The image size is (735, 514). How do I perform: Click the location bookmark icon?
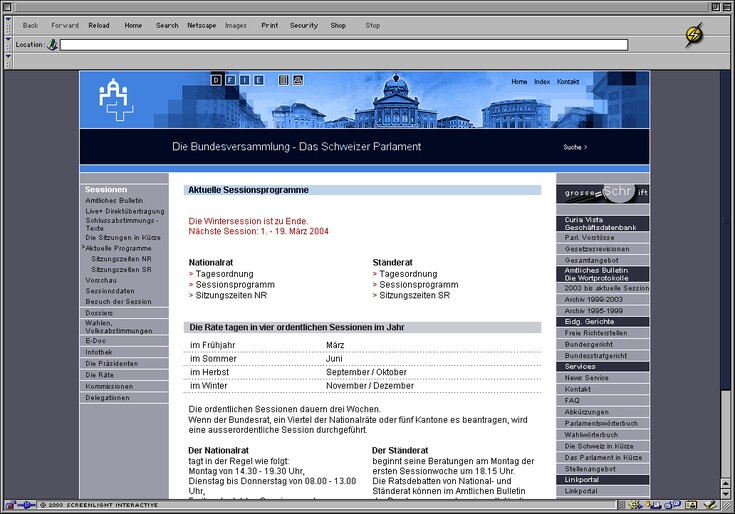[52, 45]
